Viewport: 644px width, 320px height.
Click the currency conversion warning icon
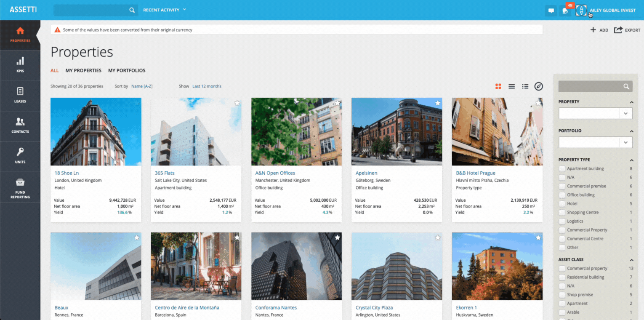58,30
